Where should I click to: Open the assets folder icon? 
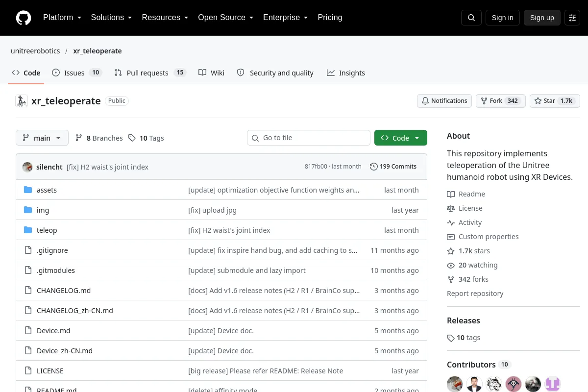28,190
